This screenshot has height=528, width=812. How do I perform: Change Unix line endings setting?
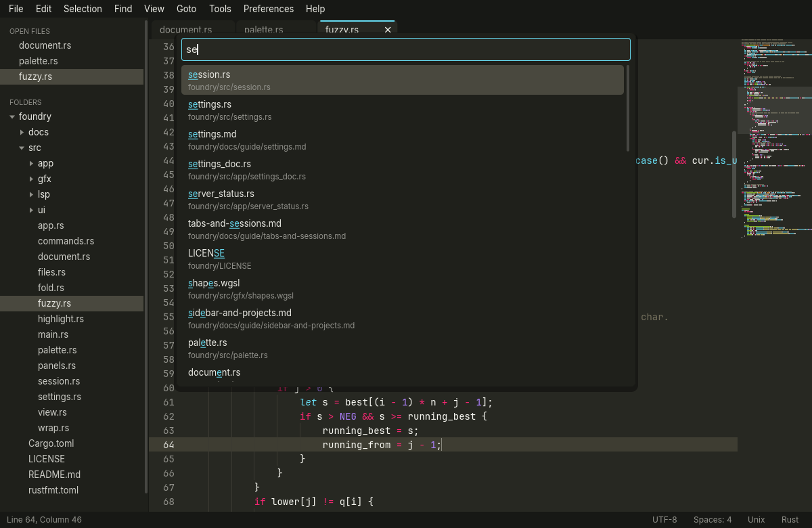[x=757, y=520]
